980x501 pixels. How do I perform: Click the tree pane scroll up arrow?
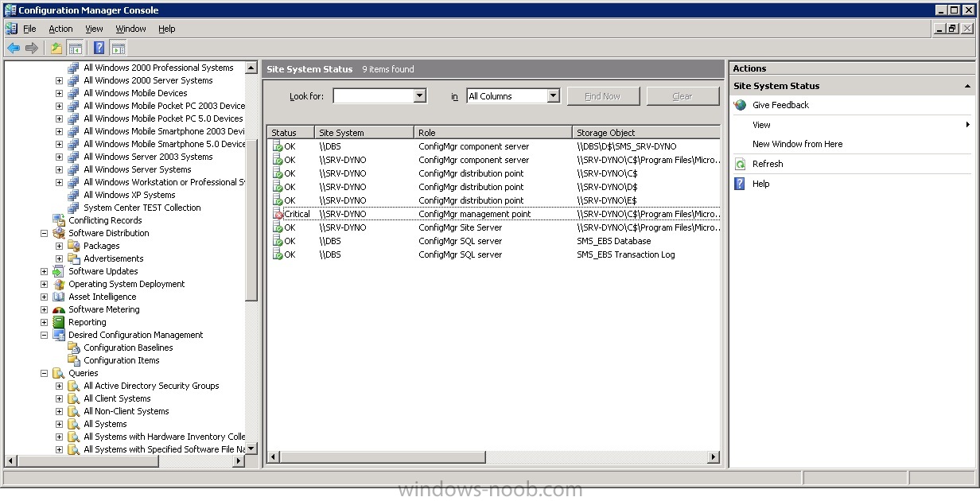click(x=251, y=68)
